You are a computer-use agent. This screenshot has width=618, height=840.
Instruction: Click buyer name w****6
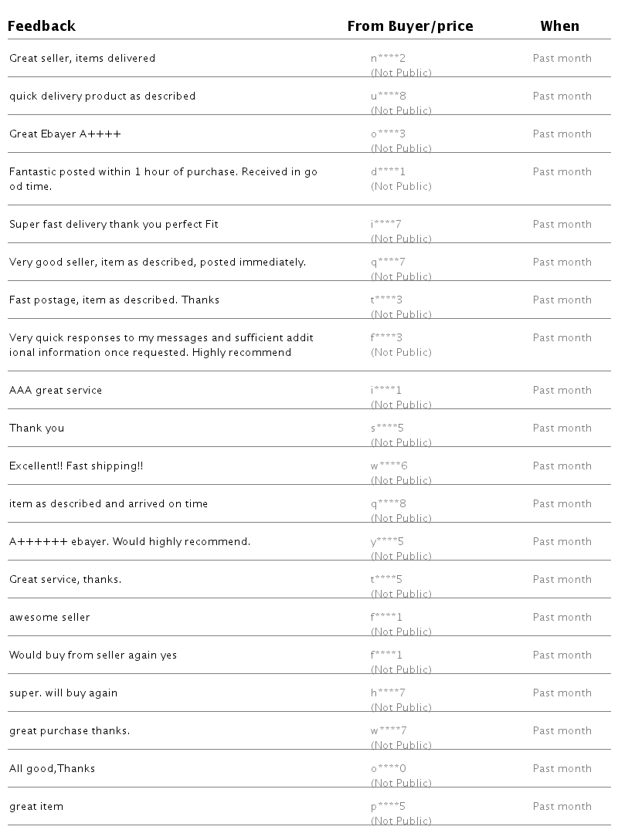point(389,466)
